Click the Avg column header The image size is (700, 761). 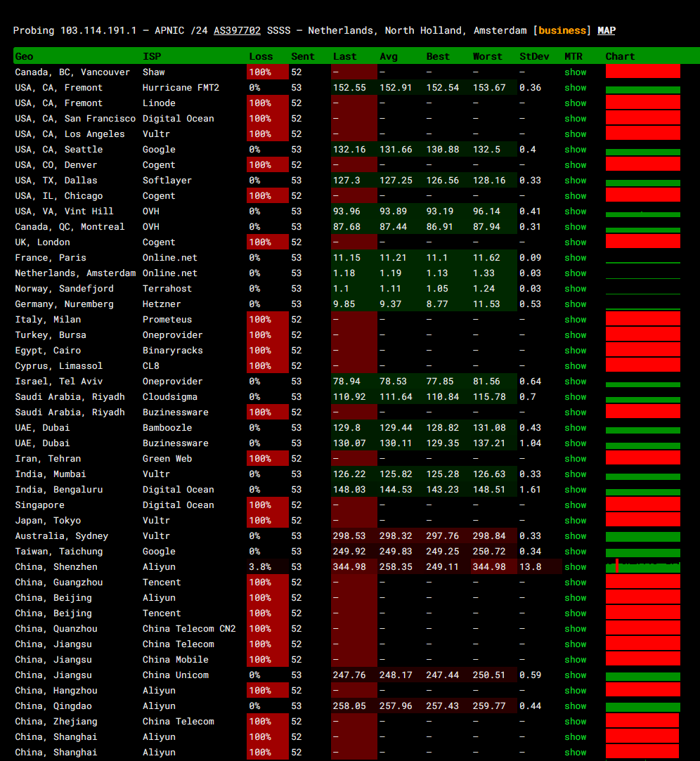389,56
